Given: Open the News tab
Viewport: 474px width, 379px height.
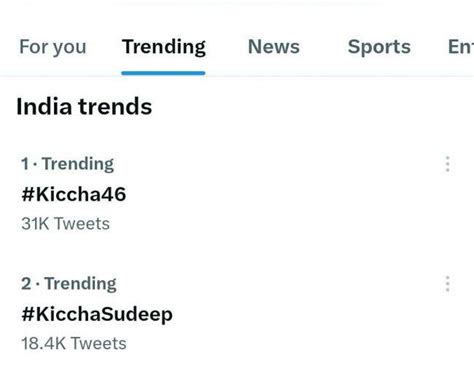Looking at the screenshot, I should click(274, 47).
